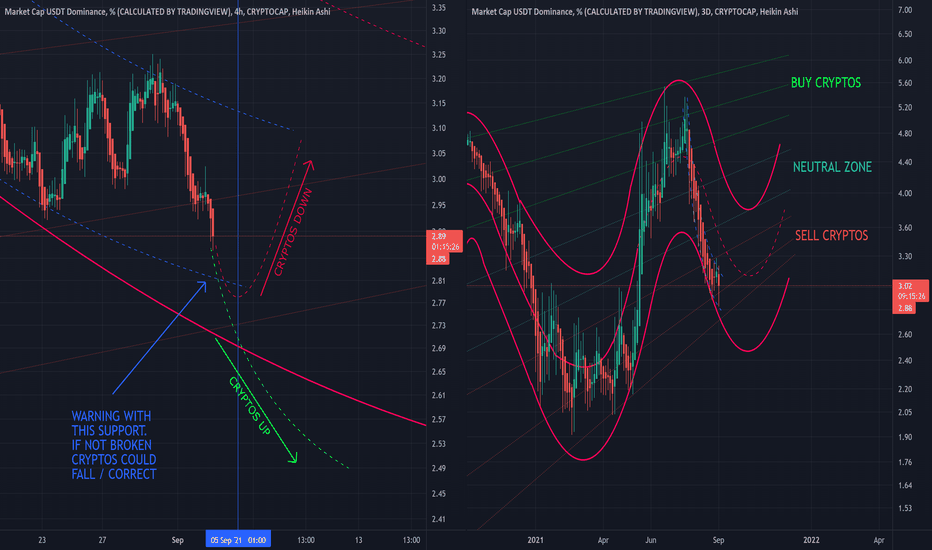Click the 6.50 price on 3D chart axis

905,34
